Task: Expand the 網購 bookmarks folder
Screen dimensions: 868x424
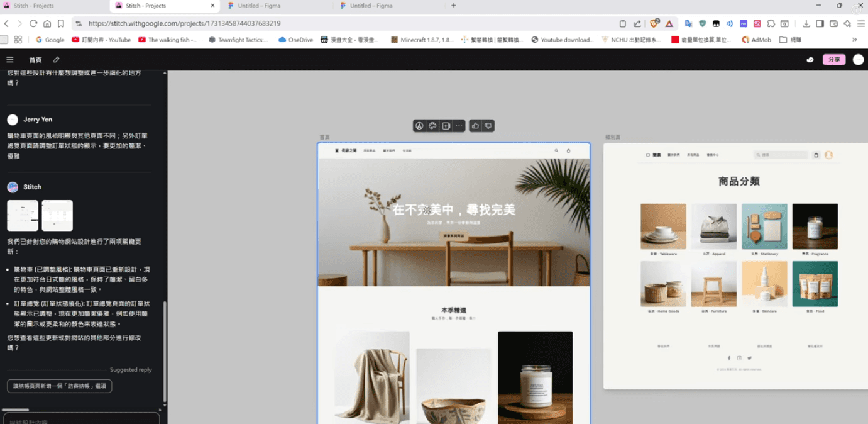Action: [790, 40]
